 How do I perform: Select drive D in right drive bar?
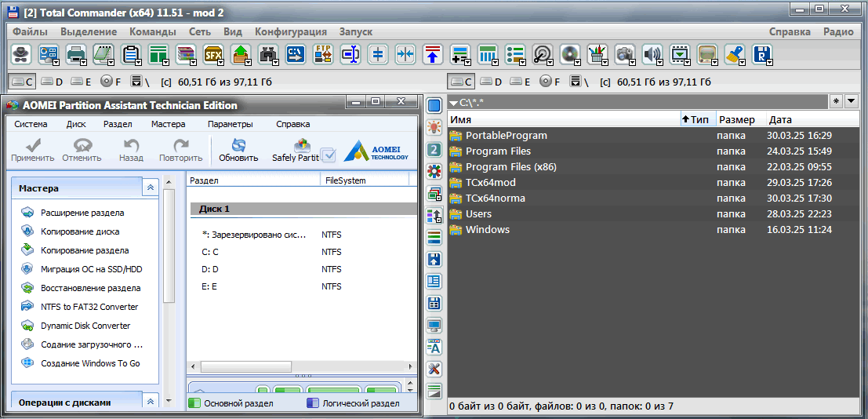pyautogui.click(x=491, y=82)
